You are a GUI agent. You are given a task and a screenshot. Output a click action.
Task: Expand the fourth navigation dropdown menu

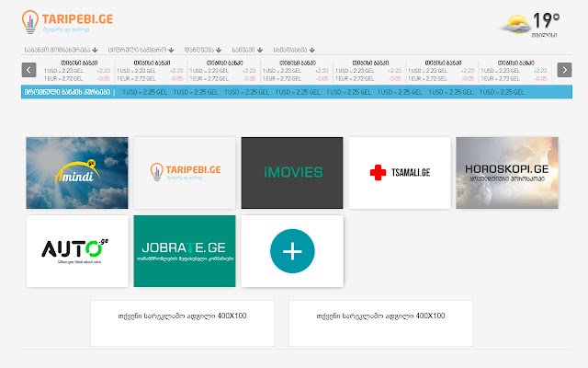247,50
